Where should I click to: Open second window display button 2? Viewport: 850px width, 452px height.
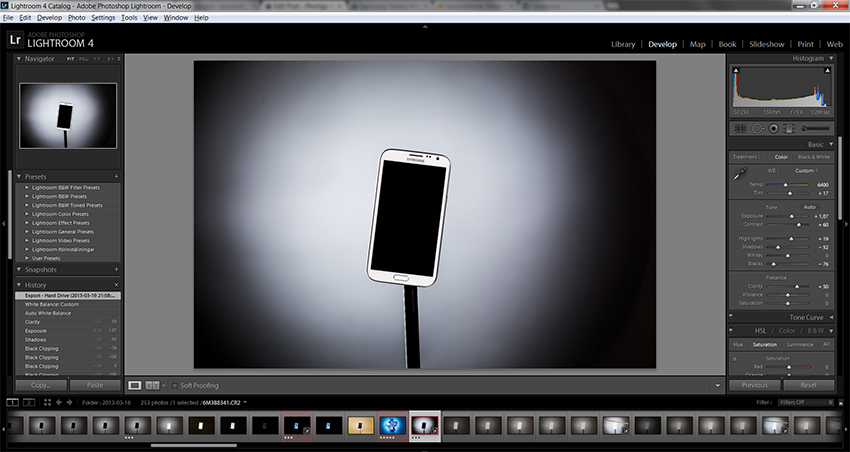coord(29,402)
